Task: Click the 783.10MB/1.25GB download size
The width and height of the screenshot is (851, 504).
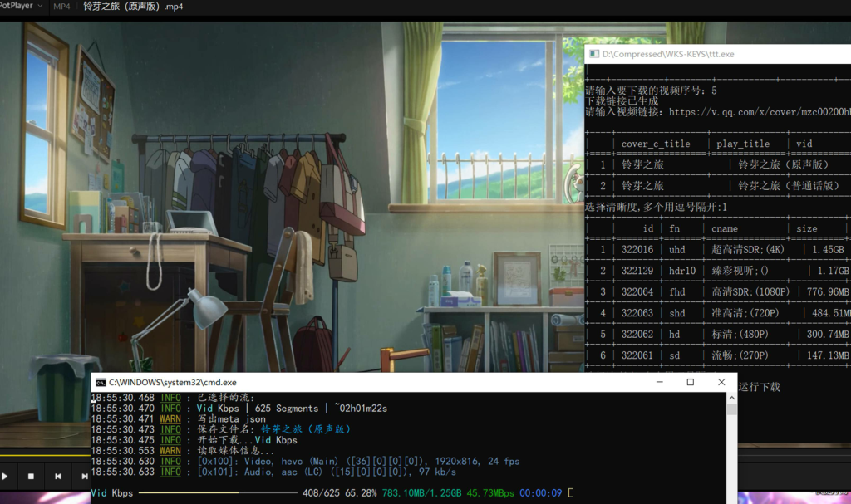Action: click(421, 493)
